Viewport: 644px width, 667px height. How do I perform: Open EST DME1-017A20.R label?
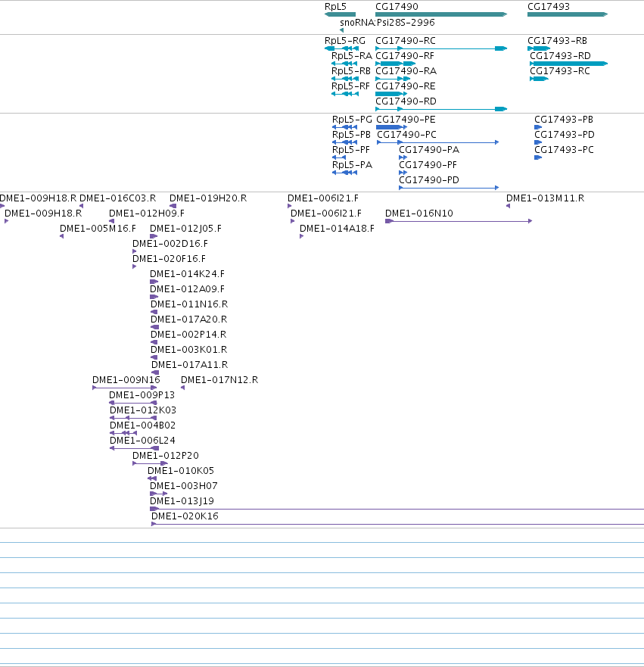pos(188,319)
